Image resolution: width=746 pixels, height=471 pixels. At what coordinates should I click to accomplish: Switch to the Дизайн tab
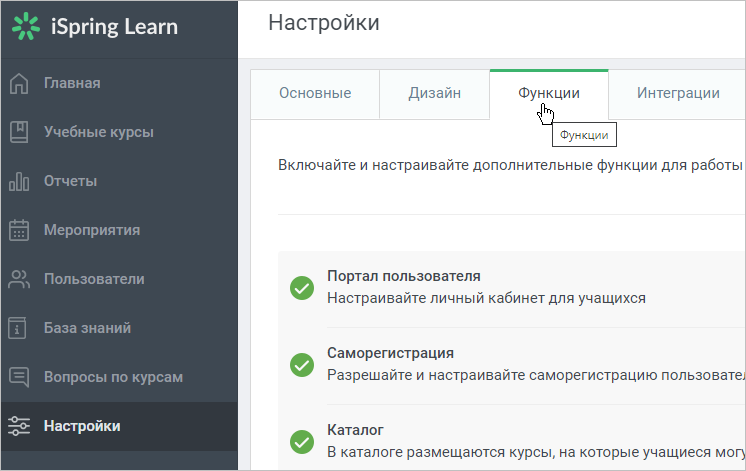434,94
